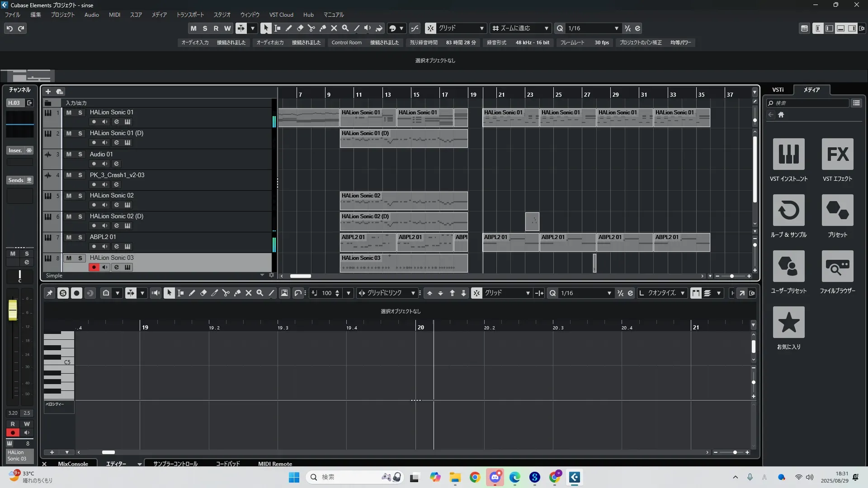Mute the Audio 01 track
The image size is (868, 488).
coord(69,154)
